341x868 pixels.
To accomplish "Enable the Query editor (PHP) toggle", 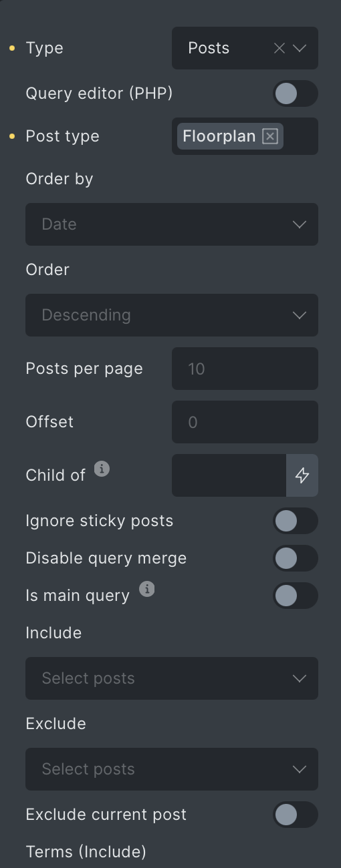I will click(x=296, y=93).
